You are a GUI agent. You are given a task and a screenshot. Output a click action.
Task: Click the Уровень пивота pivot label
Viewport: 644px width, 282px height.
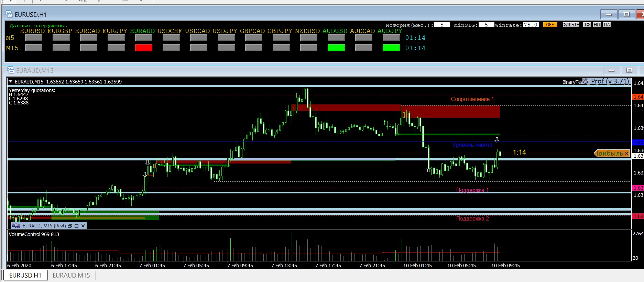(472, 145)
